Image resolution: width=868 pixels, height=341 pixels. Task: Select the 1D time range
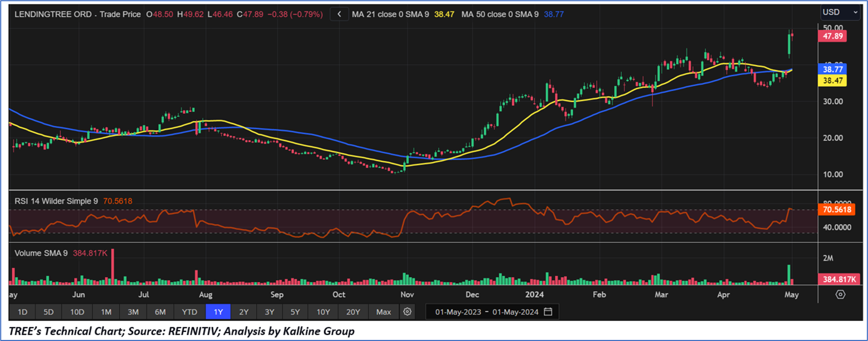22,312
